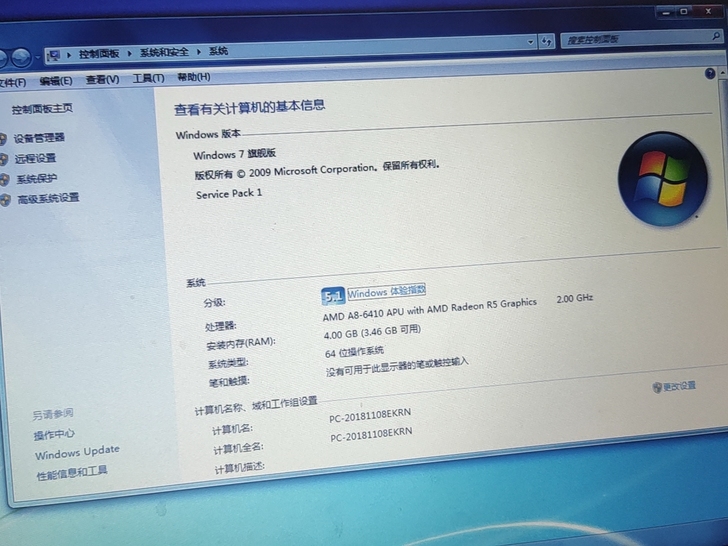Image resolution: width=728 pixels, height=546 pixels.
Task: Open the 帮助(H) menu
Action: pos(194,77)
